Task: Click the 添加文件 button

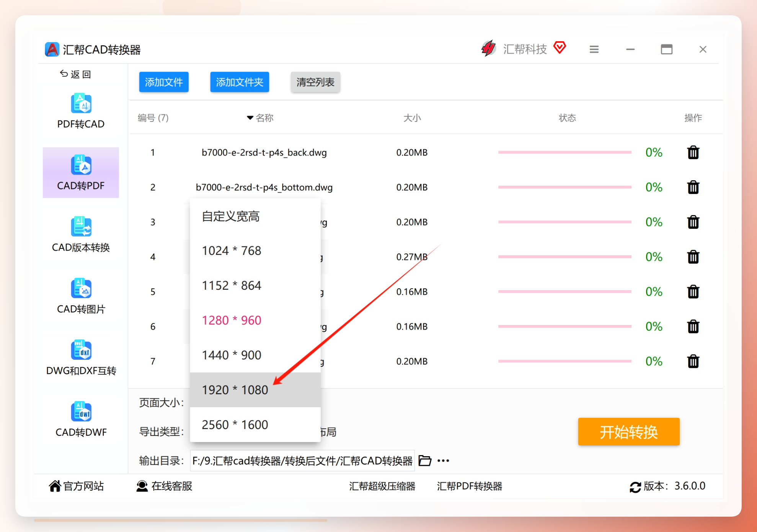Action: click(164, 82)
